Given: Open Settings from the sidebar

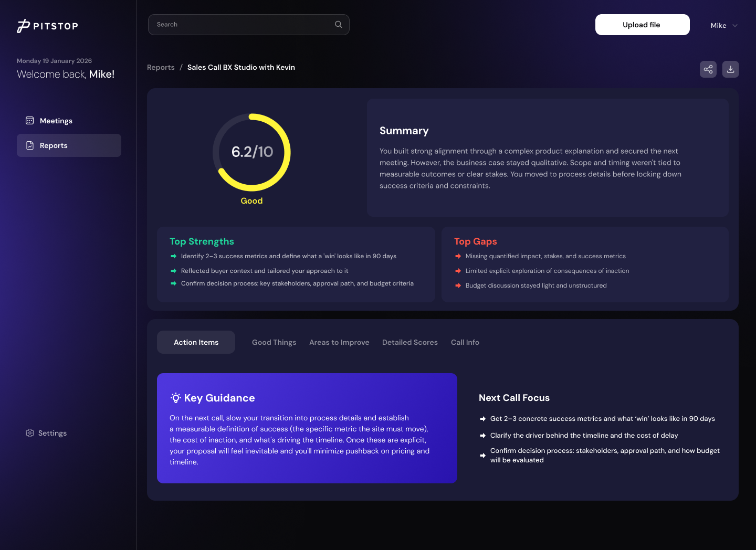Looking at the screenshot, I should coord(52,433).
